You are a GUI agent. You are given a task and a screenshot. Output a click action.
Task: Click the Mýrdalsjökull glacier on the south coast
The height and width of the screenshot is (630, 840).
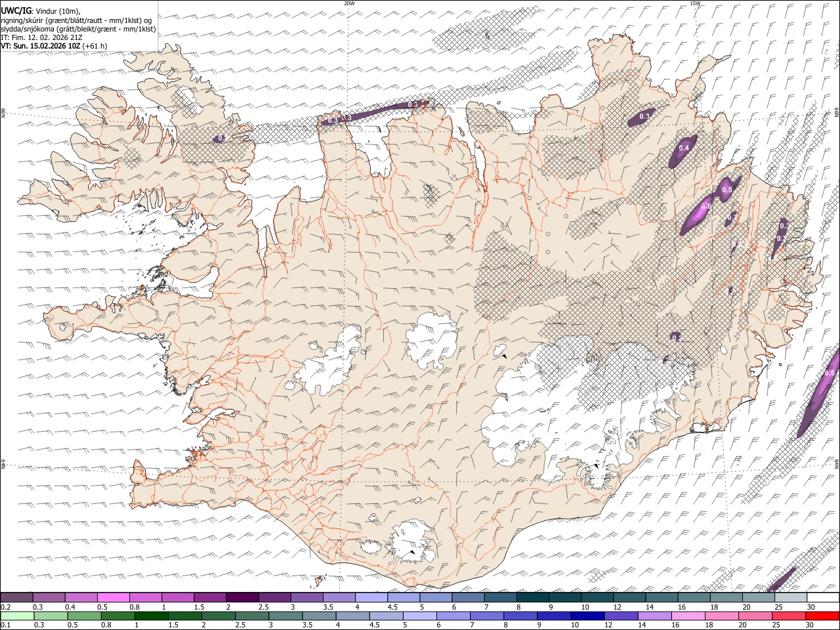click(411, 542)
